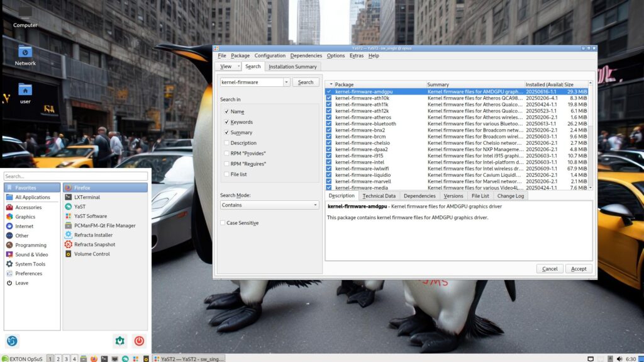This screenshot has width=644, height=362.
Task: Open the user home folder desktop icon
Action: click(x=25, y=93)
